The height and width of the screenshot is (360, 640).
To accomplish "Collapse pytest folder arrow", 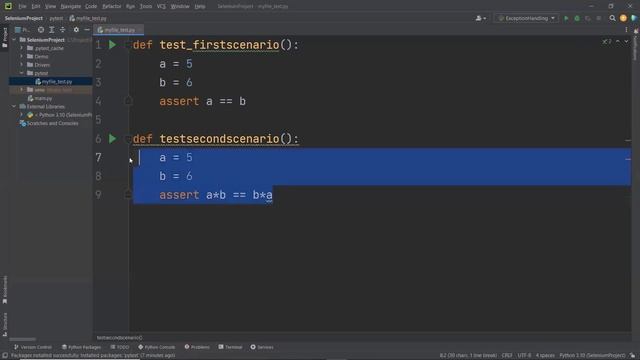I will point(22,73).
